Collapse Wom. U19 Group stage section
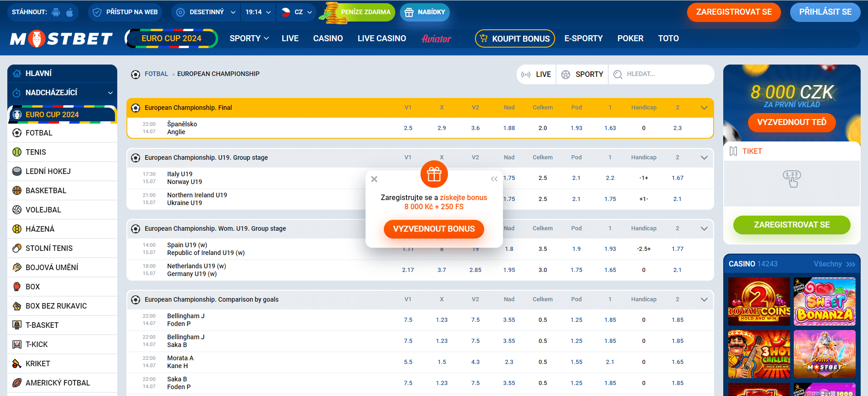 [x=704, y=228]
